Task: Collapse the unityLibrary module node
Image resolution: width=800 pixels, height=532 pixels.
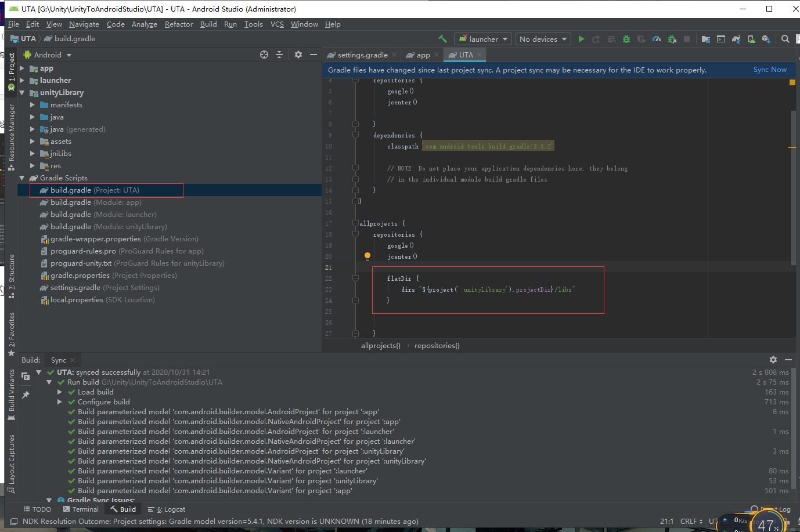Action: [x=22, y=93]
